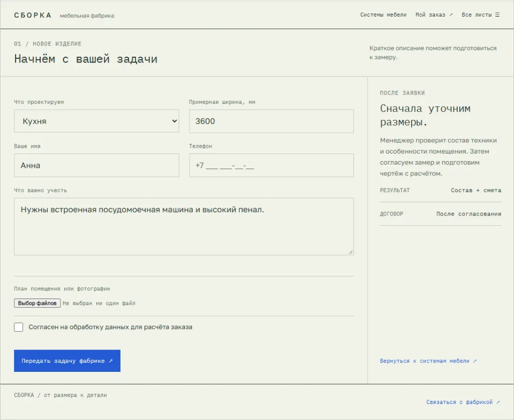Viewport: 514px width, 420px height.
Task: Open Связаться с фабрикой footer link
Action: (x=463, y=402)
